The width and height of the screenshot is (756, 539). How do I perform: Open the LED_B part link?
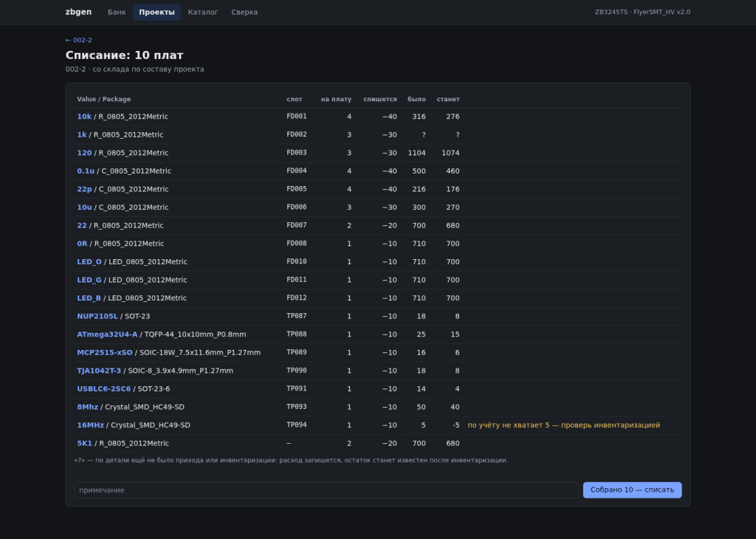[89, 298]
